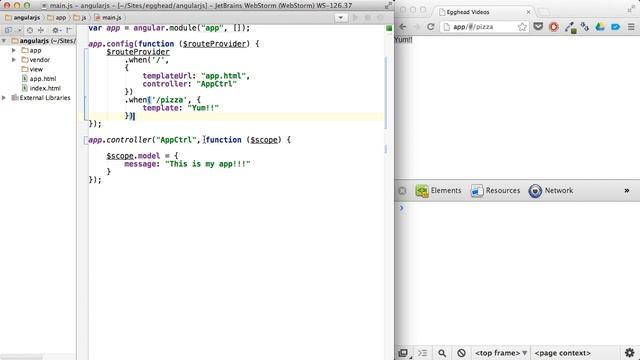Click the WebStorm fullscreen arrows icon
This screenshot has width=640, height=360.
pyautogui.click(x=388, y=5)
